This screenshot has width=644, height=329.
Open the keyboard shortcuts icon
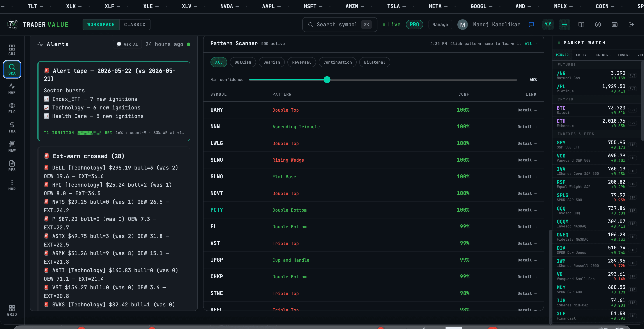614,25
